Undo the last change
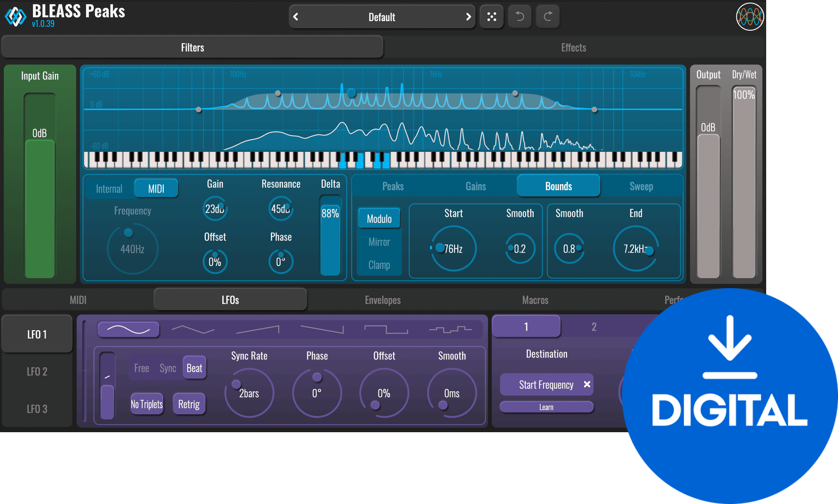The width and height of the screenshot is (838, 504). click(520, 17)
